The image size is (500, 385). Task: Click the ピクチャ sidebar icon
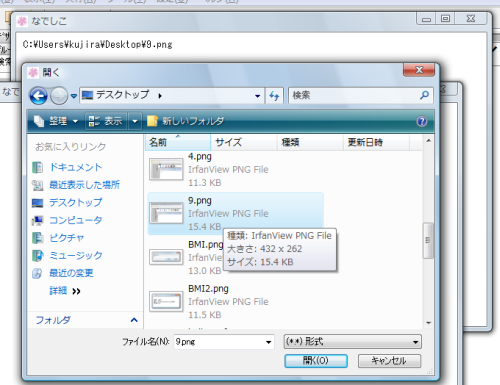coord(38,238)
